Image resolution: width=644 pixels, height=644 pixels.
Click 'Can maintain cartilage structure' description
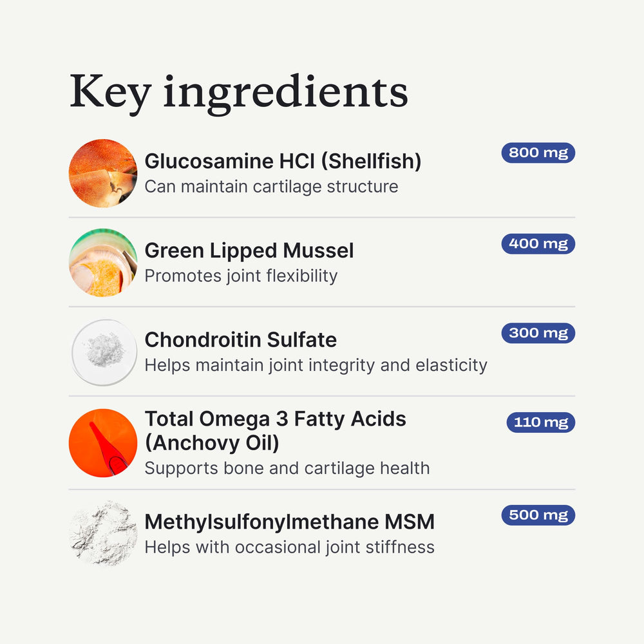click(272, 187)
